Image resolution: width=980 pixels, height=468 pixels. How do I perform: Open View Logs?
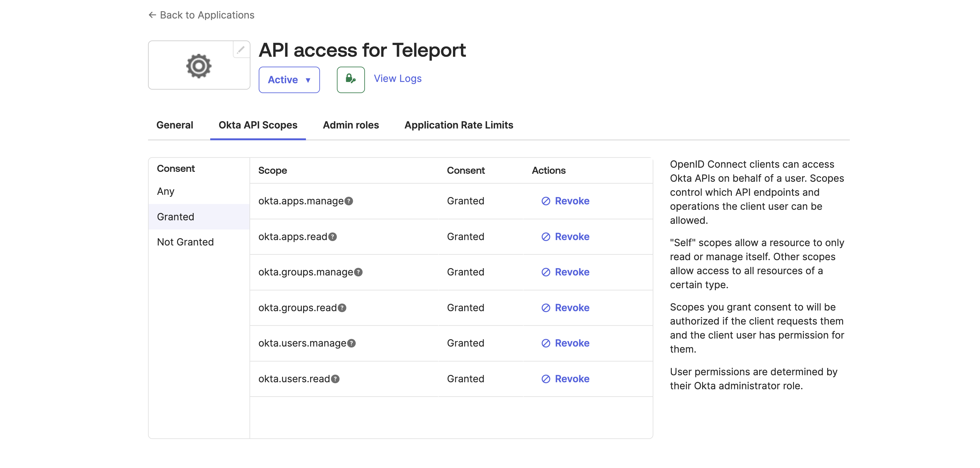click(397, 78)
